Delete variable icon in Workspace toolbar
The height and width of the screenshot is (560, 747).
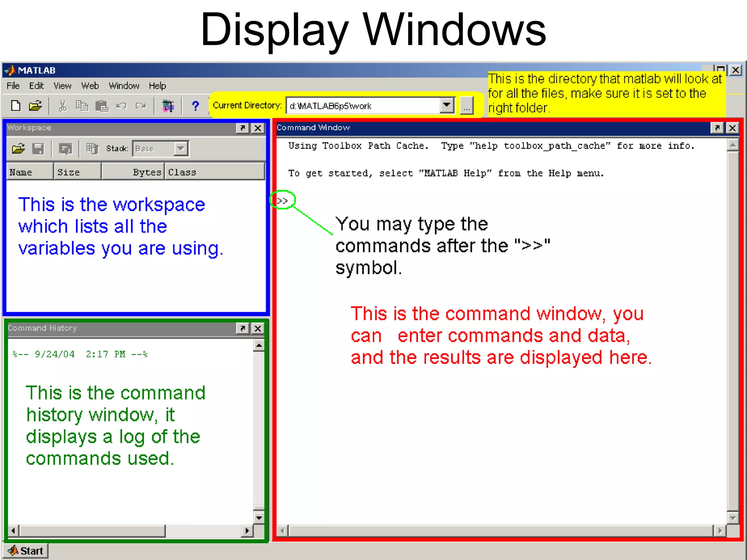coord(92,149)
